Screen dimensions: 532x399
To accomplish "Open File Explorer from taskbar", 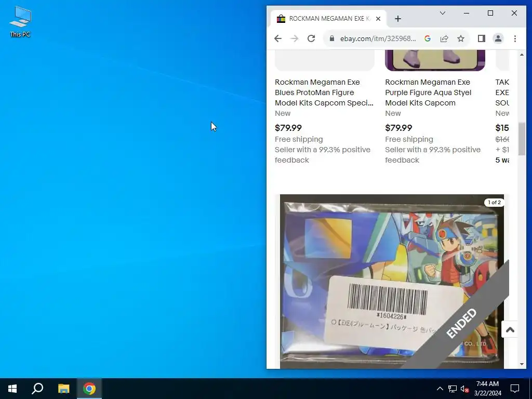I will (63, 389).
